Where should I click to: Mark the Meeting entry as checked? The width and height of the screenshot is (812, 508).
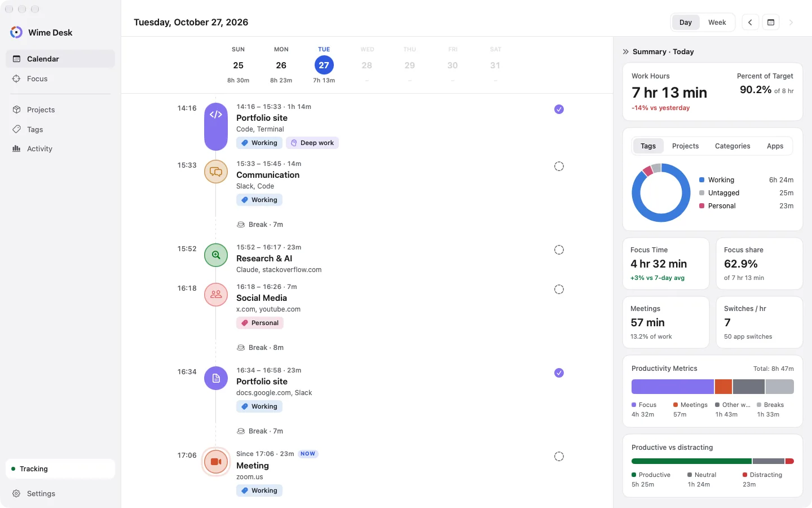pyautogui.click(x=559, y=457)
